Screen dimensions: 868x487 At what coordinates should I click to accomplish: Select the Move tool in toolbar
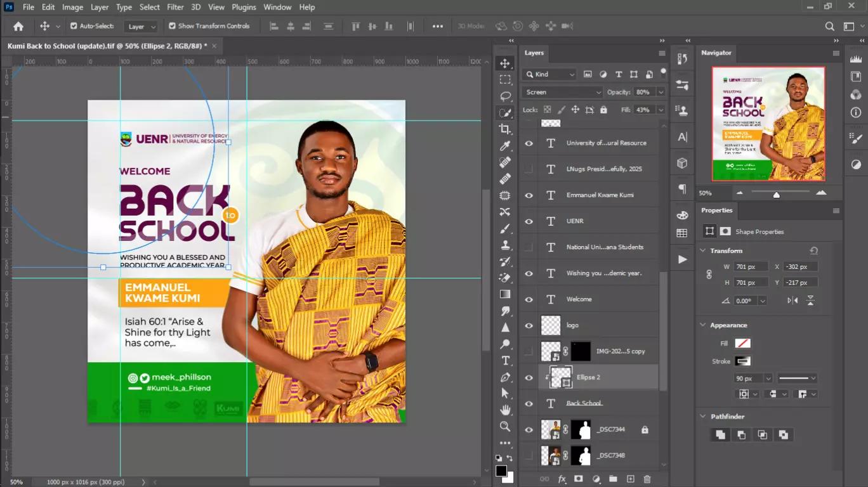coord(505,63)
